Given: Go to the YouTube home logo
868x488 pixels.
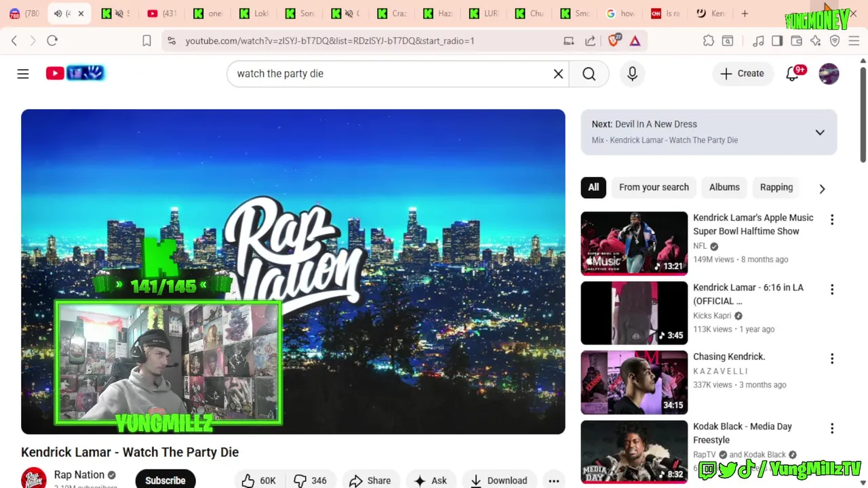Looking at the screenshot, I should [x=75, y=73].
